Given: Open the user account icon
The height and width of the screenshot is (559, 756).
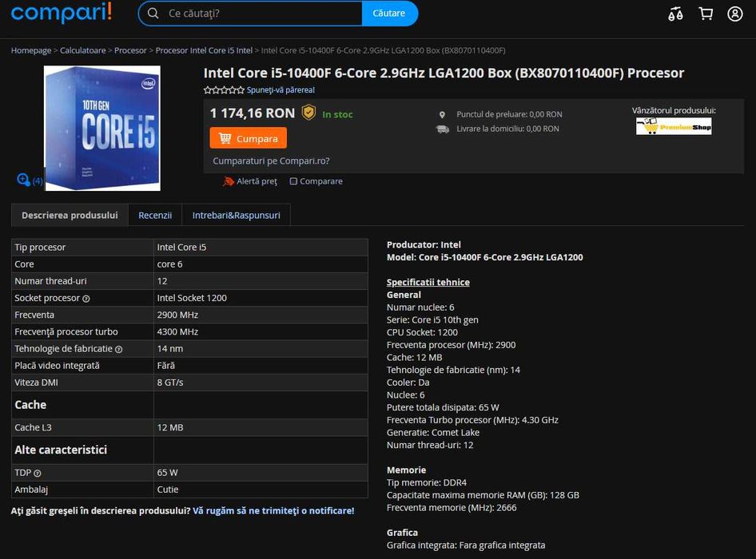Looking at the screenshot, I should [x=734, y=14].
